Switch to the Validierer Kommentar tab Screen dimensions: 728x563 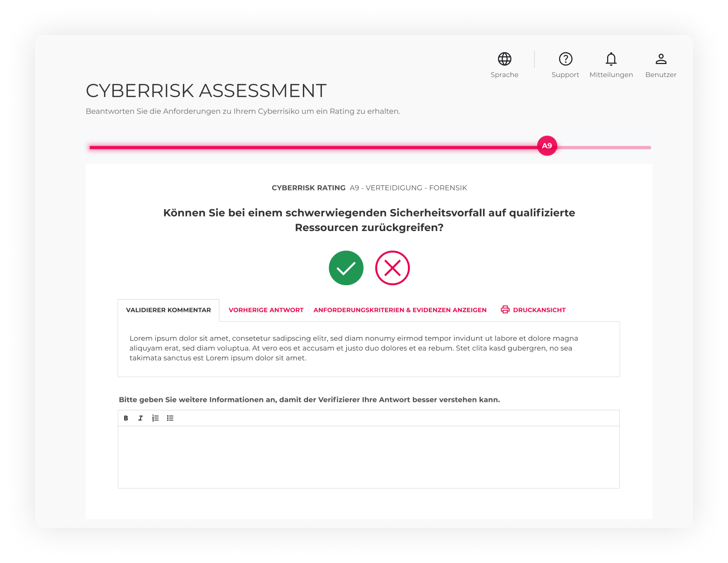[x=168, y=310]
